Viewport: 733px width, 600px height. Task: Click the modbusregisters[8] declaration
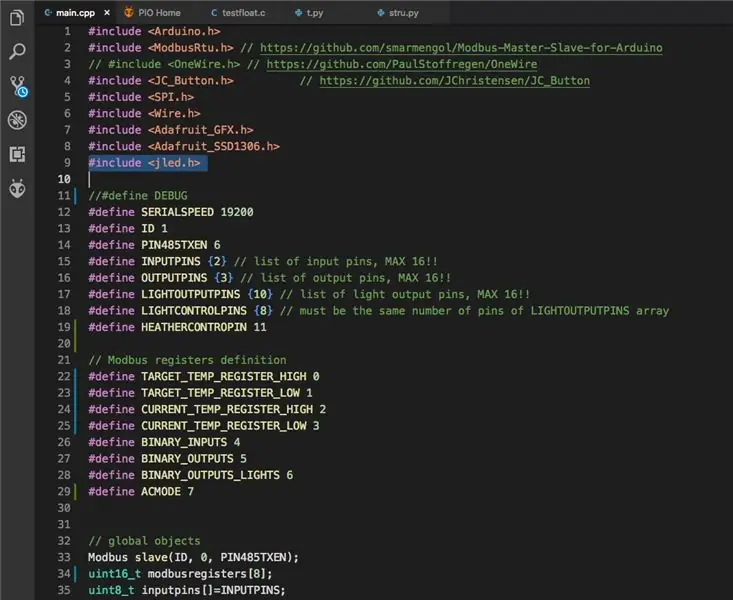point(180,574)
